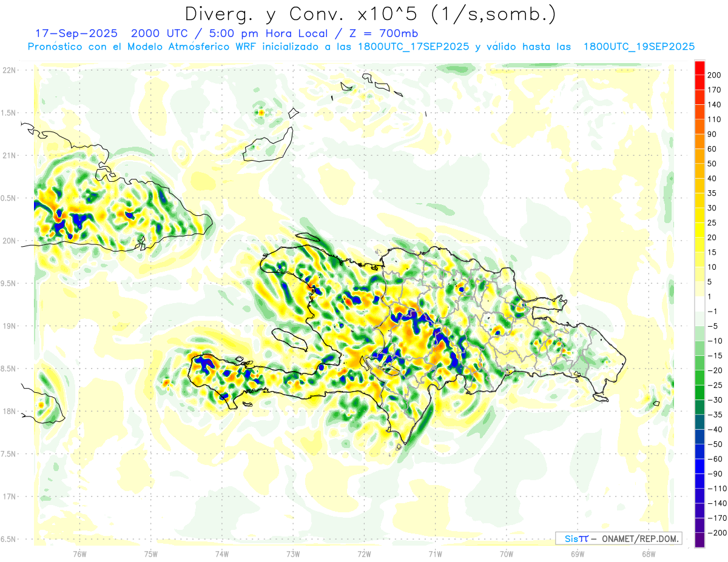Click the 17N latitude axis label
This screenshot has height=562, width=728.
tap(9, 497)
